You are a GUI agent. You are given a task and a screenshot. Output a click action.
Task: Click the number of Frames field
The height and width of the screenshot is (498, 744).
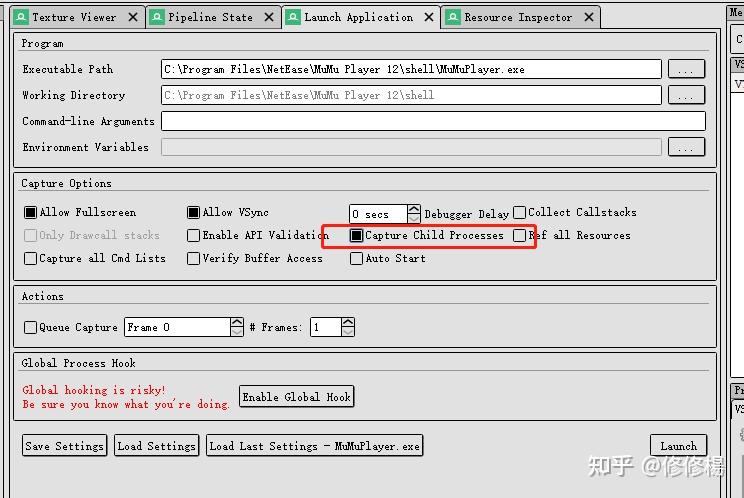point(326,327)
